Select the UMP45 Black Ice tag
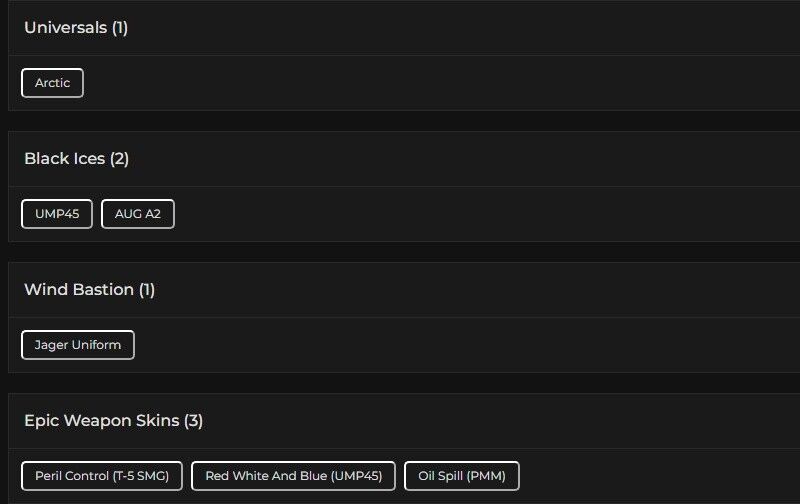Viewport: 800px width, 504px height. (x=57, y=214)
